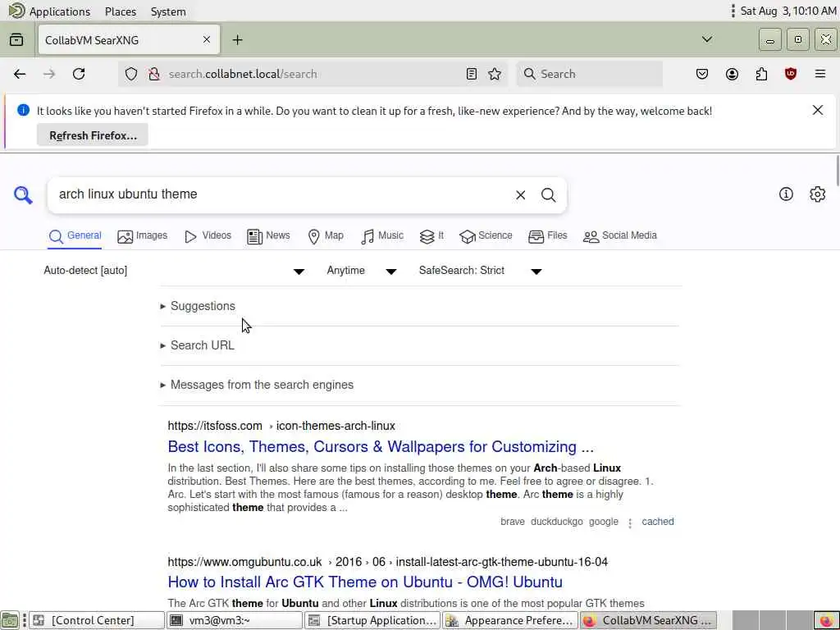The width and height of the screenshot is (840, 630).
Task: Open the list all tabs chevron
Action: [x=707, y=39]
